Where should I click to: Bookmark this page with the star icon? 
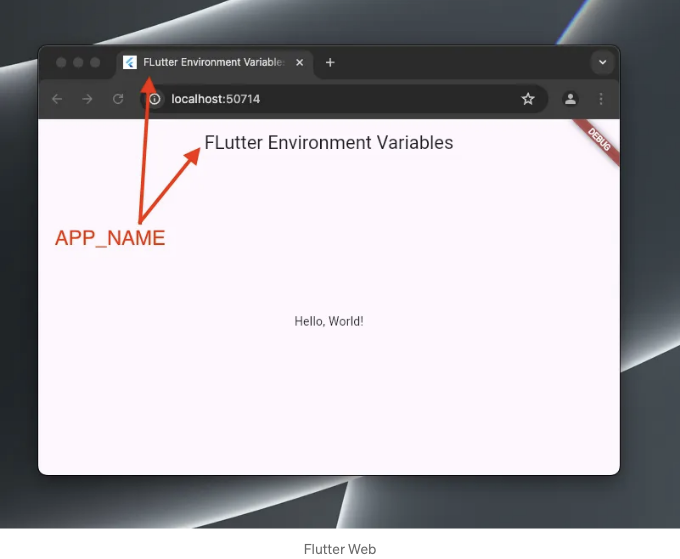[x=528, y=99]
